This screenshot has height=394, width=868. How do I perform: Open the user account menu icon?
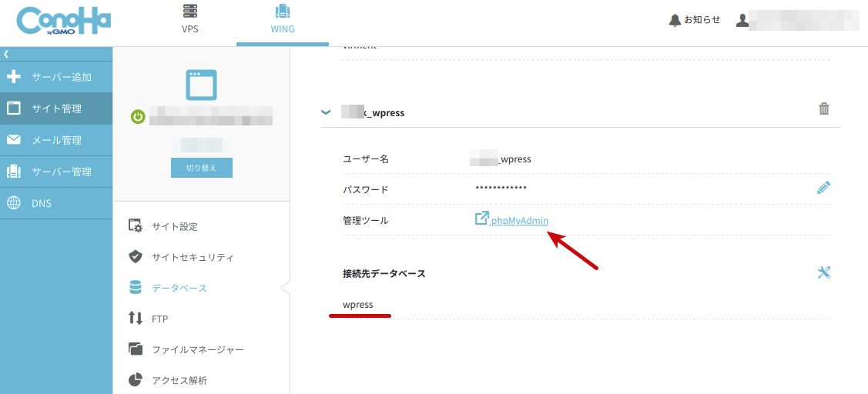click(742, 21)
